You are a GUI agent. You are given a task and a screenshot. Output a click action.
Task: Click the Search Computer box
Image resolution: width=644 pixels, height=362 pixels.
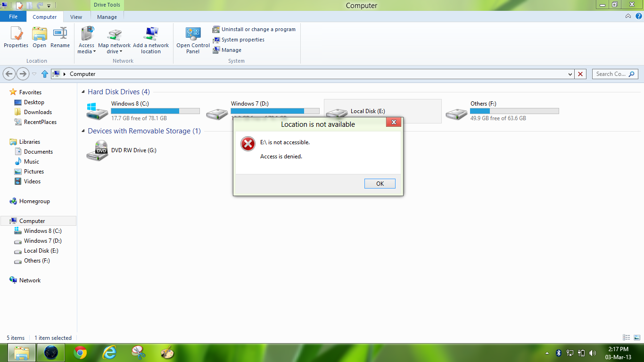pyautogui.click(x=616, y=74)
